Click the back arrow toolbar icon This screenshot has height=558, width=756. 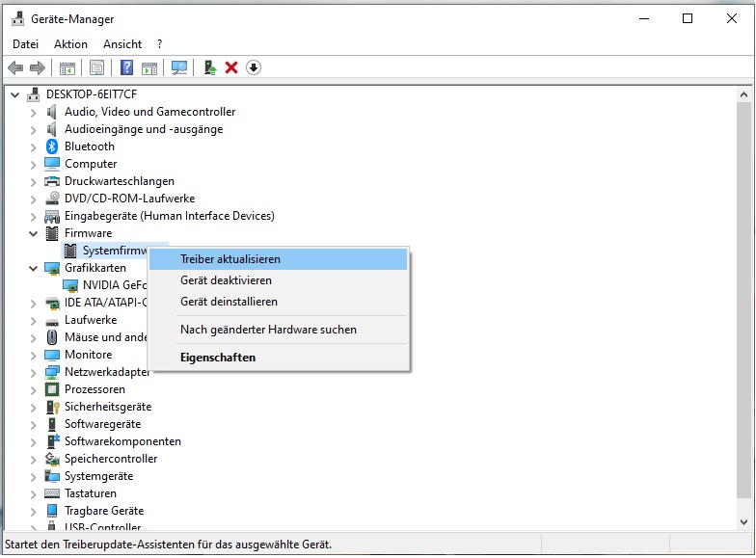coord(15,67)
